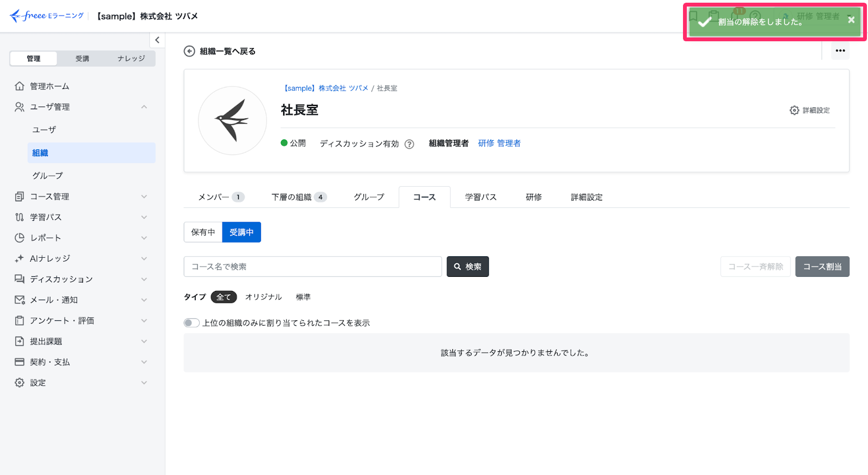This screenshot has width=868, height=475.
Task: Focus the コース名で検索 input field
Action: pyautogui.click(x=313, y=267)
